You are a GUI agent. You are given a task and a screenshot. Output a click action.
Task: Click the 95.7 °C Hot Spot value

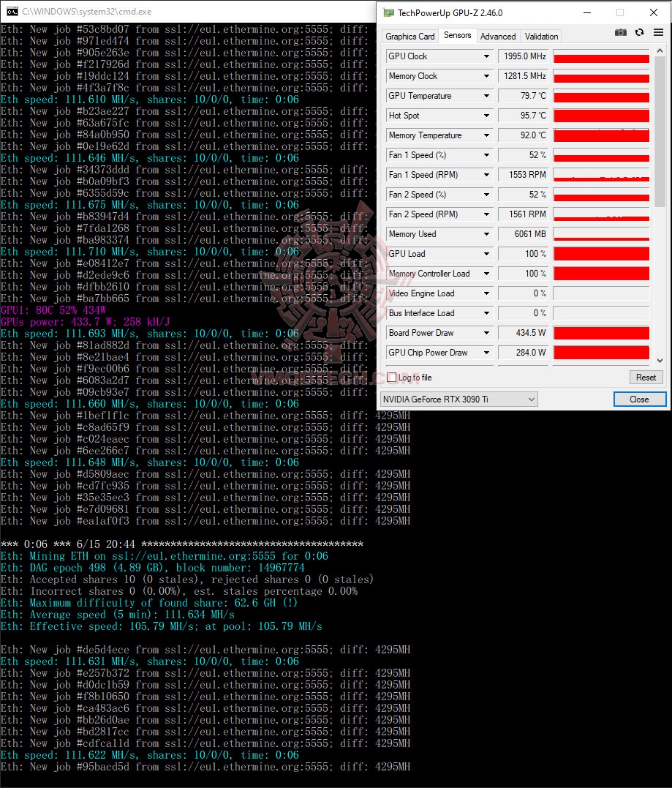point(523,116)
